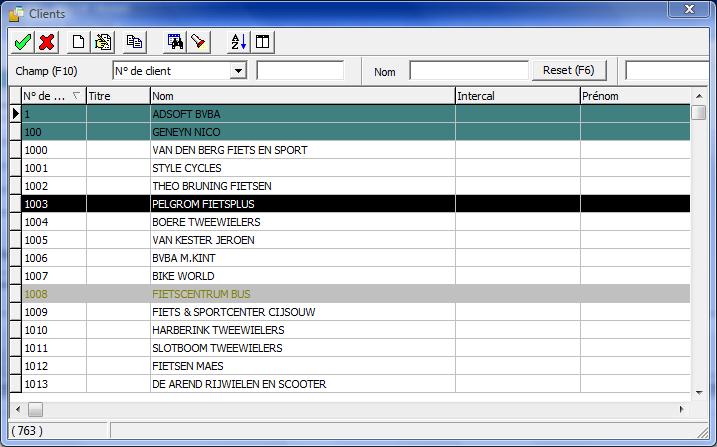Click client number 1000 cell
The height and width of the screenshot is (447, 717).
point(54,150)
